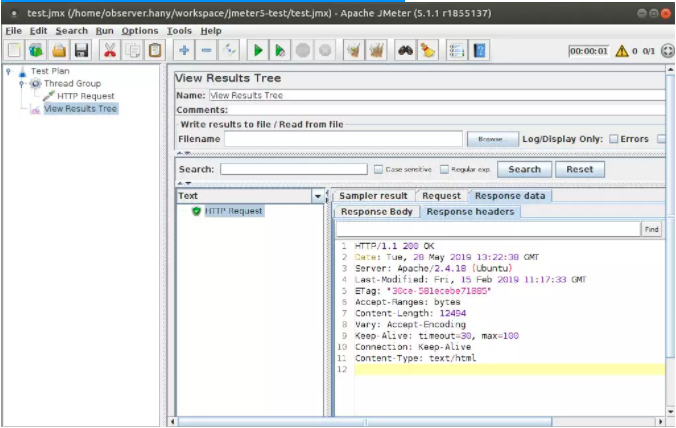The width and height of the screenshot is (676, 428).
Task: Open the Templates icon
Action: tap(36, 50)
